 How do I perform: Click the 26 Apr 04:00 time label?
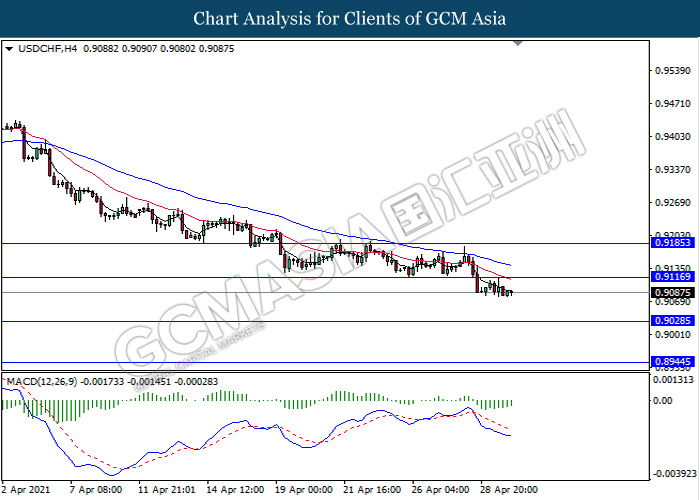click(x=440, y=490)
